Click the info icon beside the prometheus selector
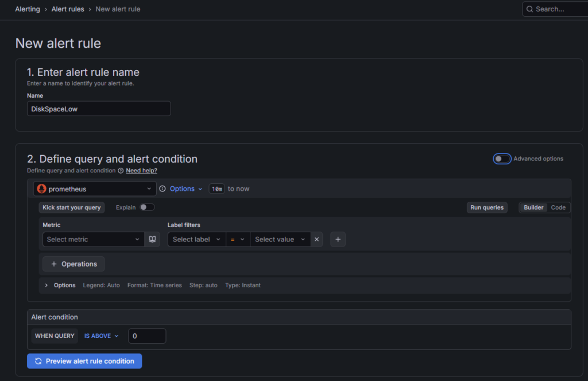 tap(163, 189)
